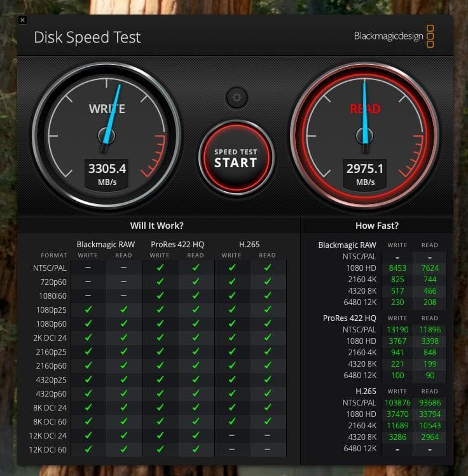
Task: Click the 12K DCI 60 format label
Action: 48,449
